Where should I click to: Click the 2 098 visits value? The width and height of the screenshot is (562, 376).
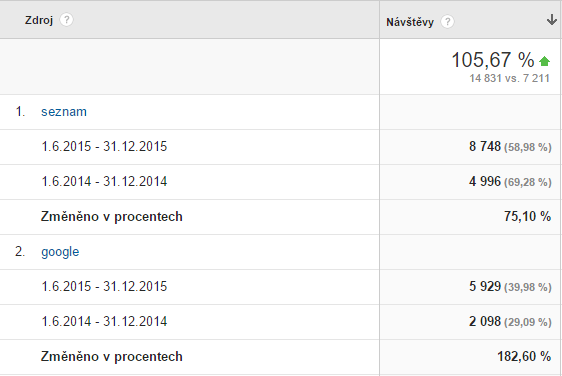[x=485, y=321]
